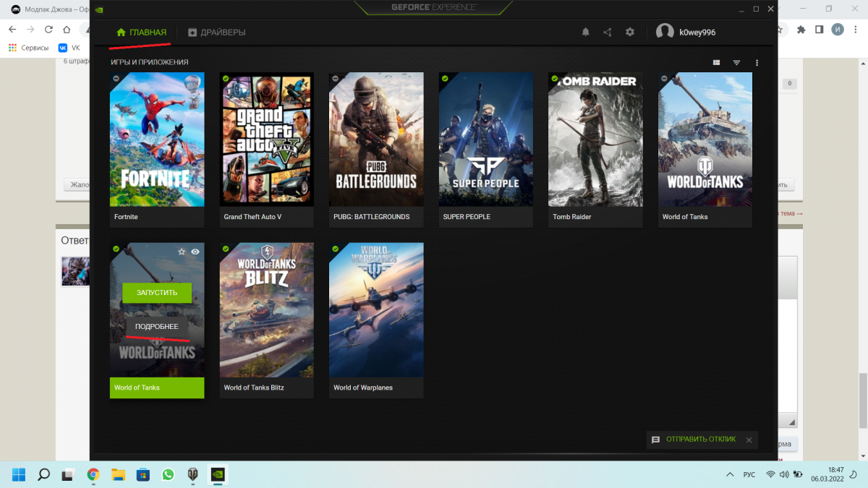This screenshot has width=868, height=488.
Task: Open Windows taskbar search
Action: tap(43, 475)
